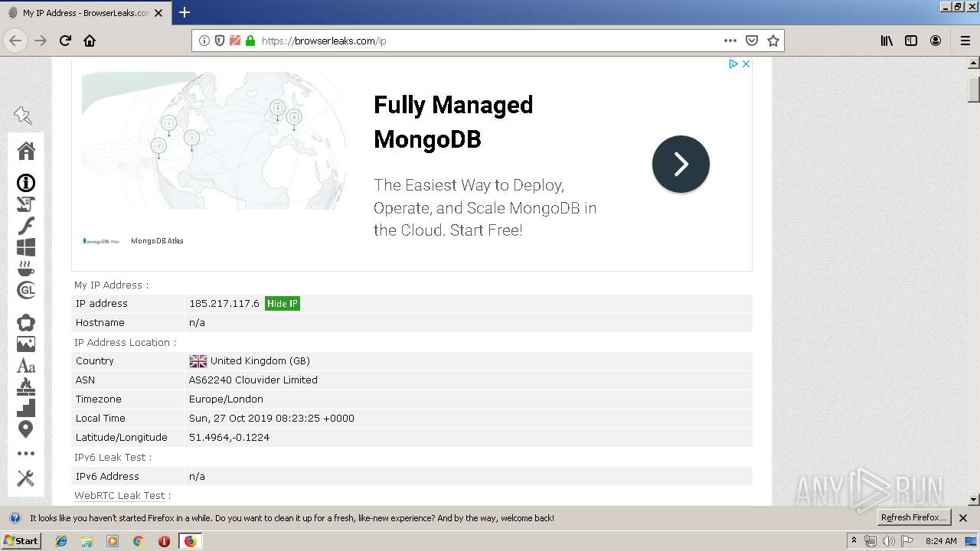This screenshot has height=551, width=980.
Task: Show more tools via sidebar ellipsis
Action: [x=26, y=454]
